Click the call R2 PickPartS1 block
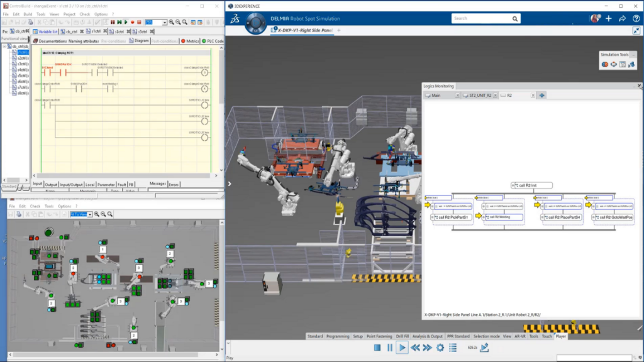 (x=452, y=217)
